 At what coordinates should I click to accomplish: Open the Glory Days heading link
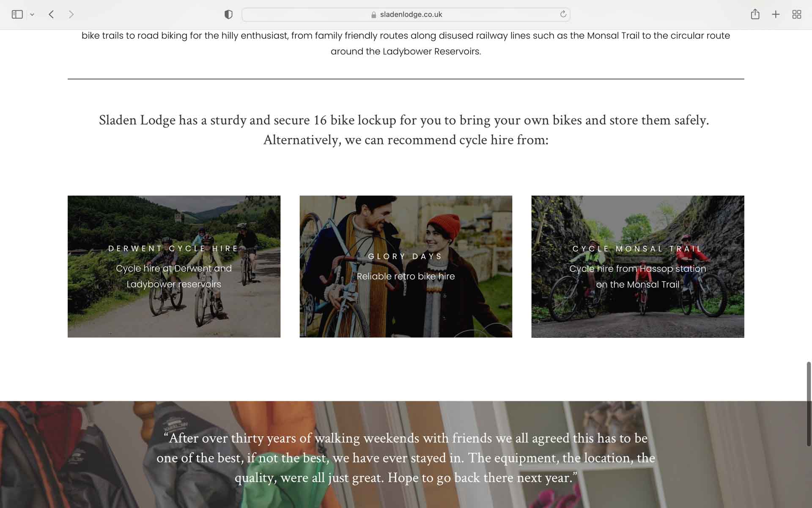(x=406, y=256)
